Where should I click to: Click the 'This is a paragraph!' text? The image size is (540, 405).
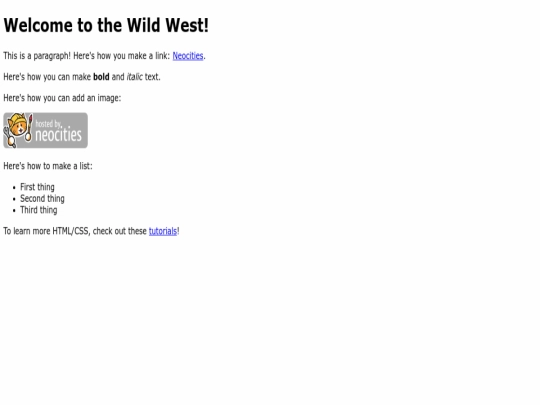37,56
